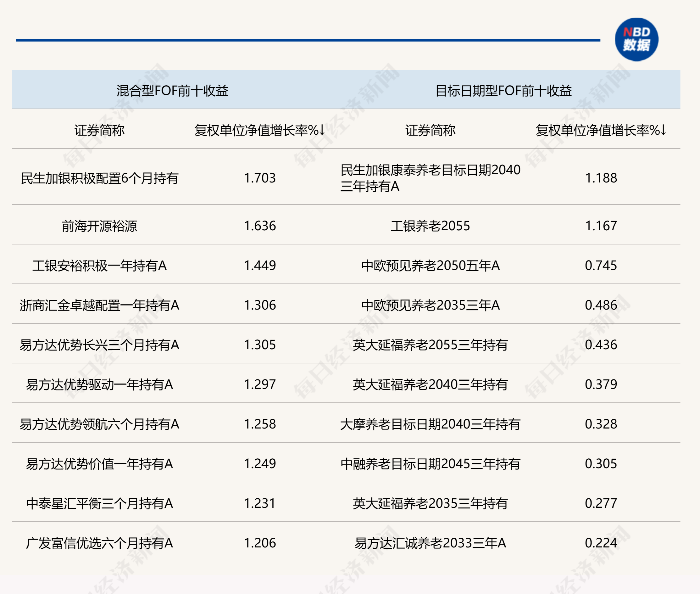Select the value 0.436
Viewport: 700px width, 594px height.
point(601,345)
